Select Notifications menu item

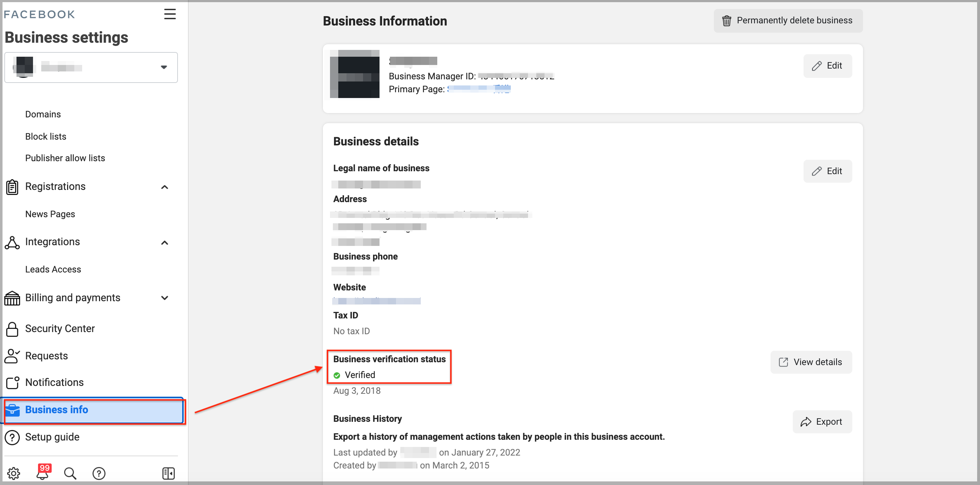(55, 383)
